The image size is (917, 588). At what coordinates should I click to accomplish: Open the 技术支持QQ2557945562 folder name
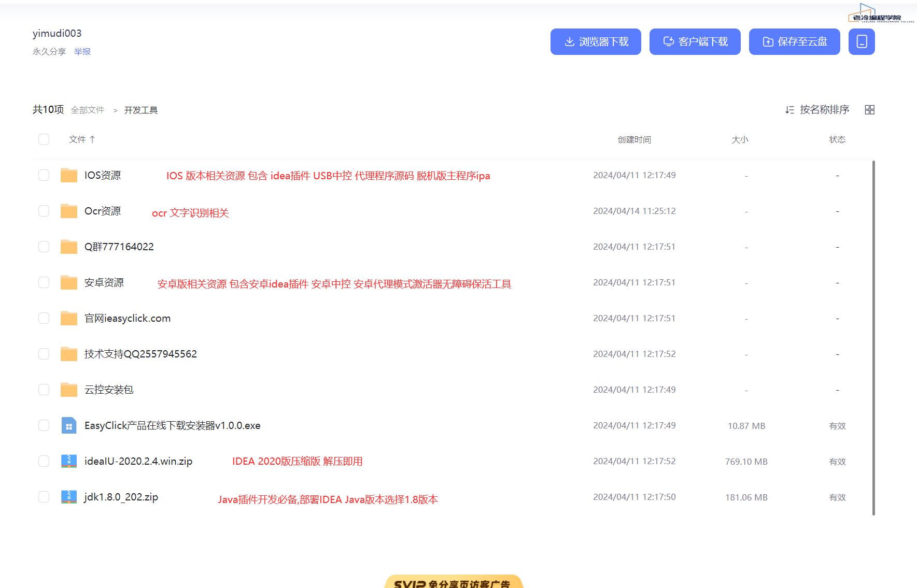(x=140, y=354)
